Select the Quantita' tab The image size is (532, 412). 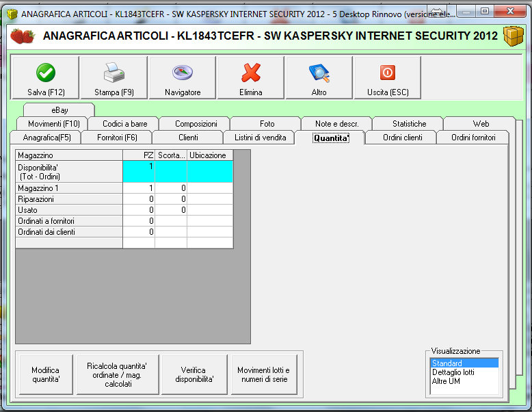(330, 138)
